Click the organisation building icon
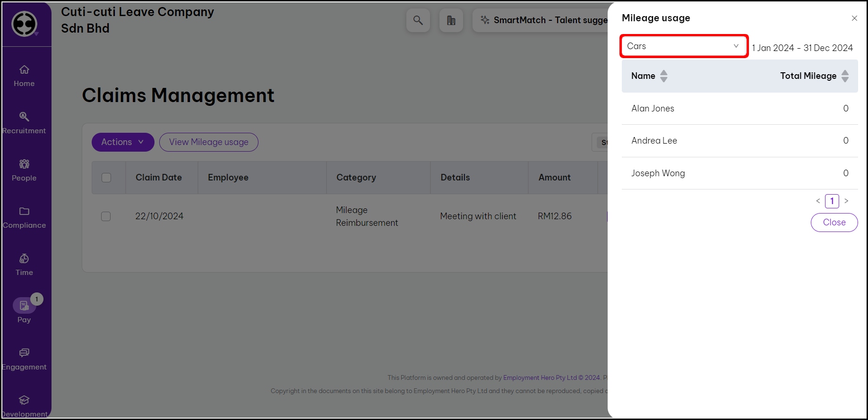This screenshot has width=868, height=420. (x=451, y=20)
